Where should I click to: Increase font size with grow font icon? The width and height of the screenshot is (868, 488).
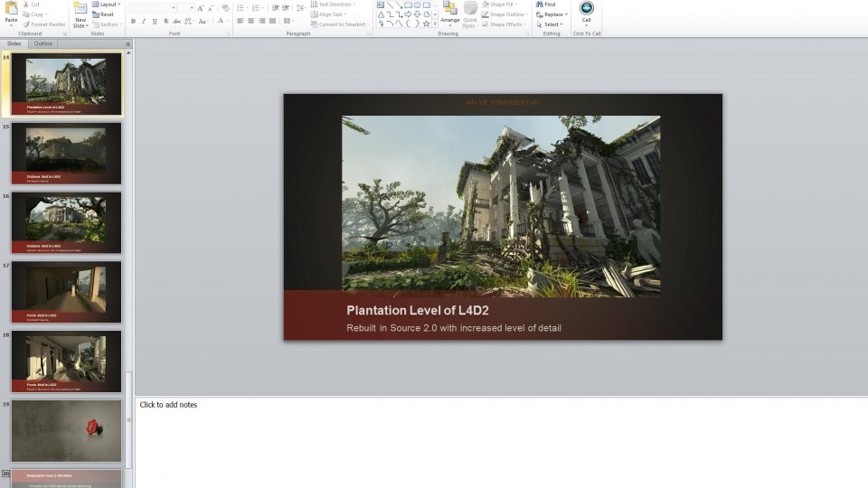201,8
